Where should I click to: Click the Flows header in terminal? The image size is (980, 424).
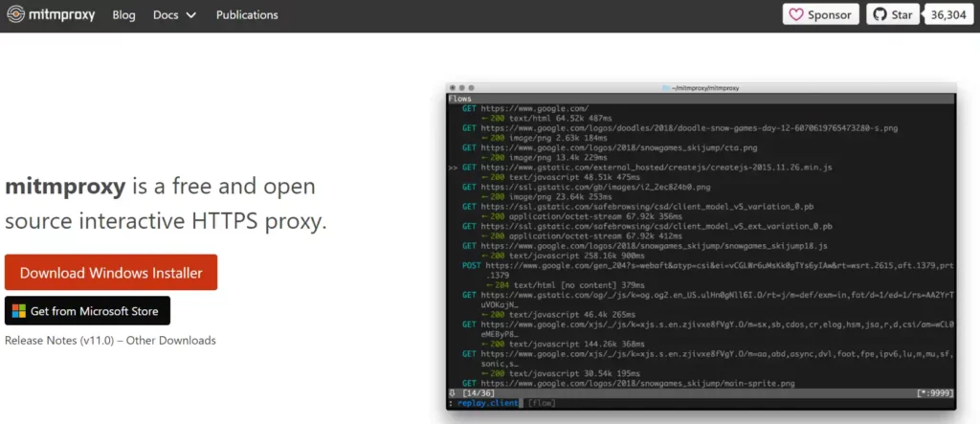click(460, 99)
